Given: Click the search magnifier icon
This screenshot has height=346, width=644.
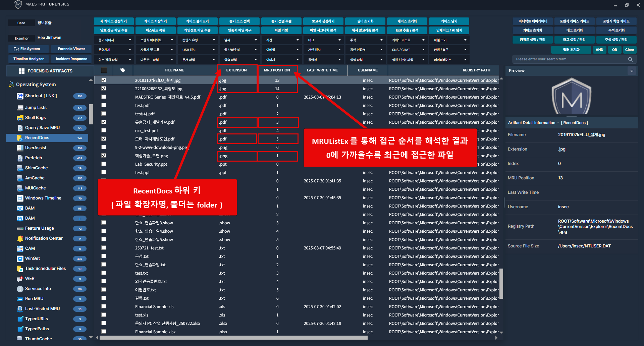Looking at the screenshot, I should click(x=630, y=59).
